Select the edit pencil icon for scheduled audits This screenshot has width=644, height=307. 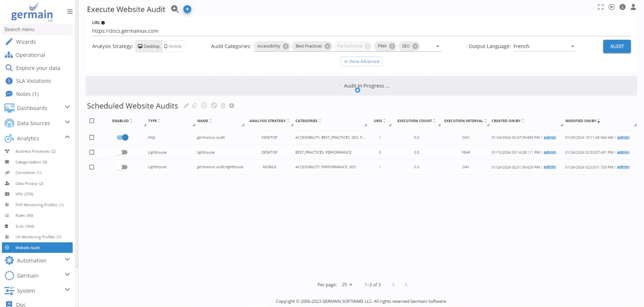[186, 105]
